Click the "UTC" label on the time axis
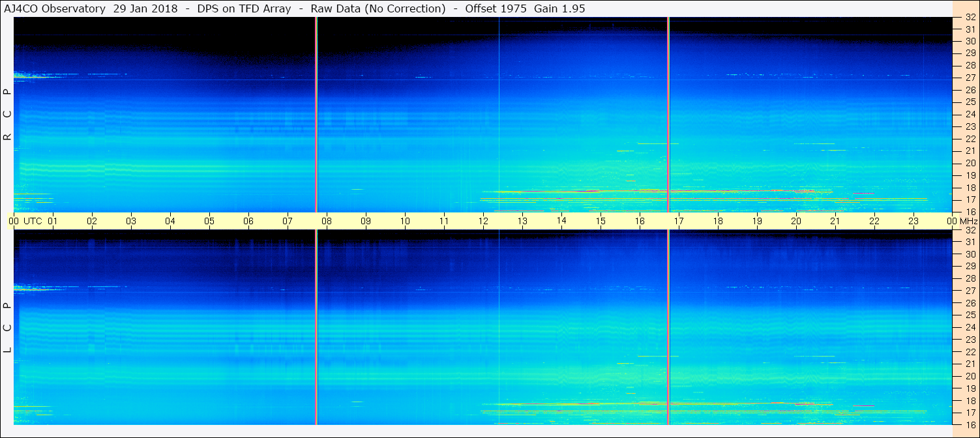 point(33,221)
